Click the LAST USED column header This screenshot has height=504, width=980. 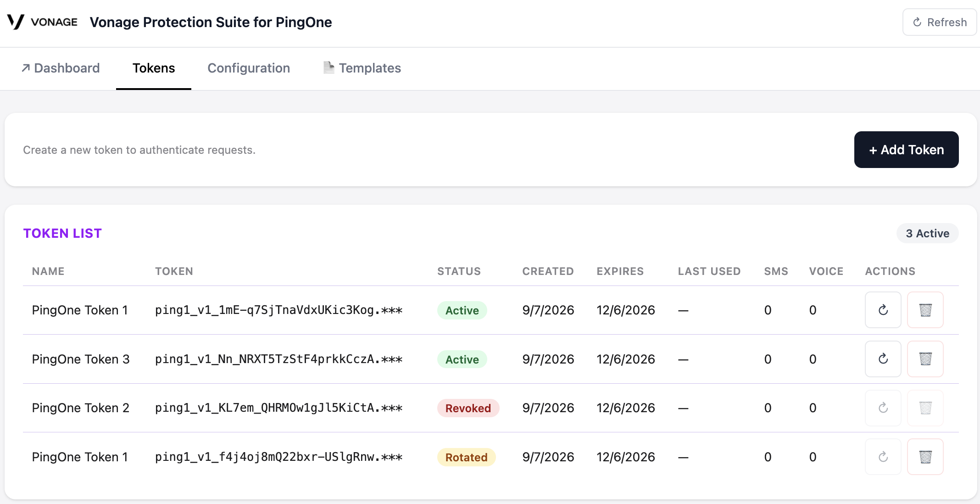point(709,271)
